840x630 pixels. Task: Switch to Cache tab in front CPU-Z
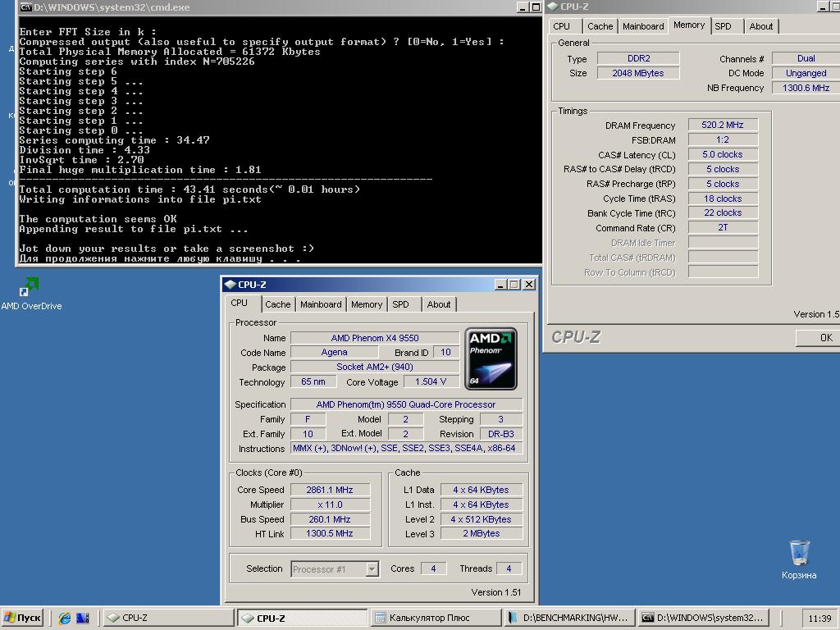[x=277, y=304]
